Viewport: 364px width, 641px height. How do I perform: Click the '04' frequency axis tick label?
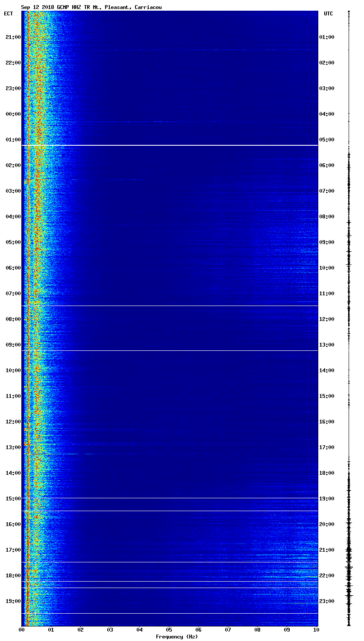(x=139, y=630)
